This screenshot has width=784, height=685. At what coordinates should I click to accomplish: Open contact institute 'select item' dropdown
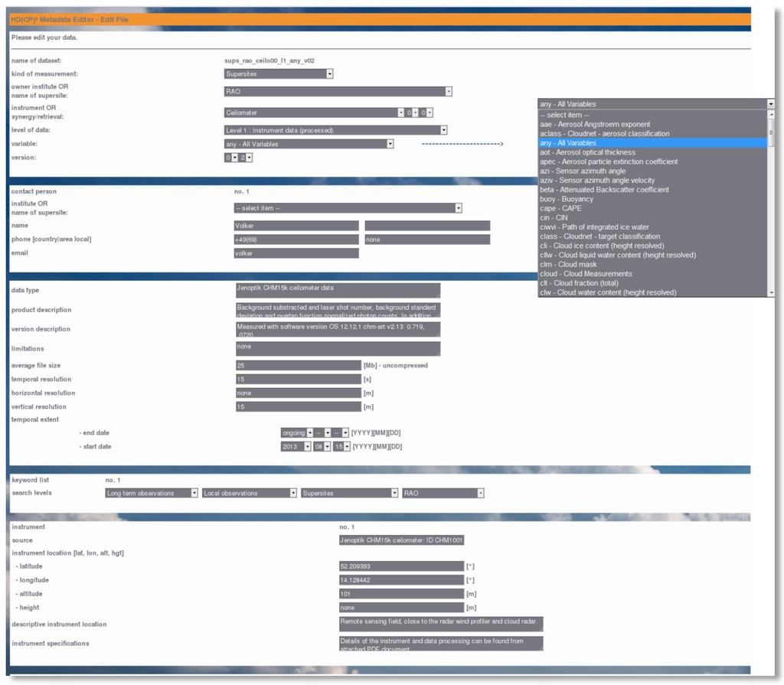[x=348, y=208]
